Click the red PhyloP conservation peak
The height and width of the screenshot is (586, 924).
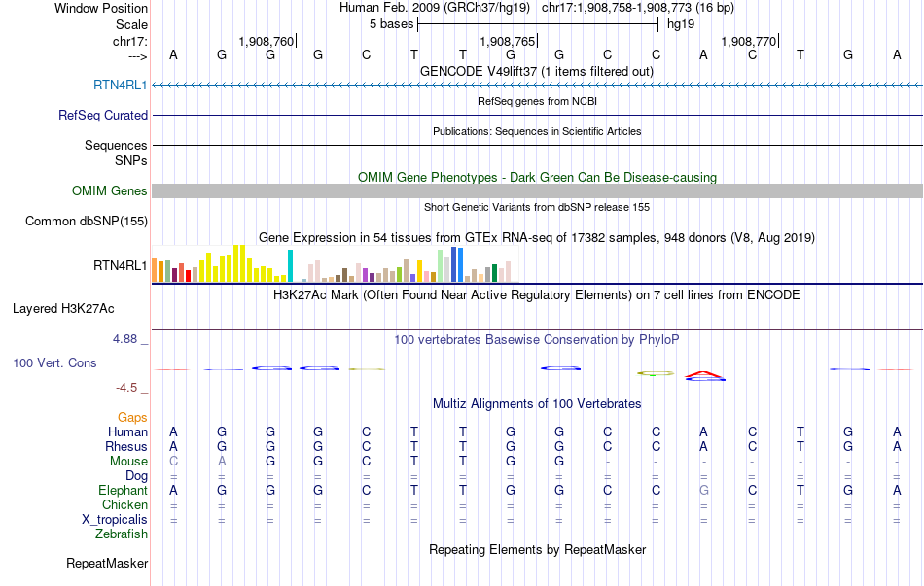click(x=703, y=374)
